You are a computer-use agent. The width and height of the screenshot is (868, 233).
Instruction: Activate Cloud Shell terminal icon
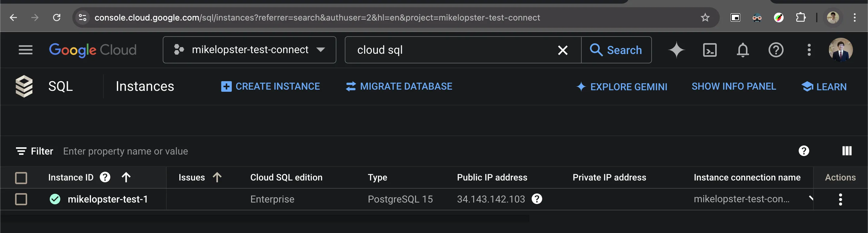(x=710, y=50)
